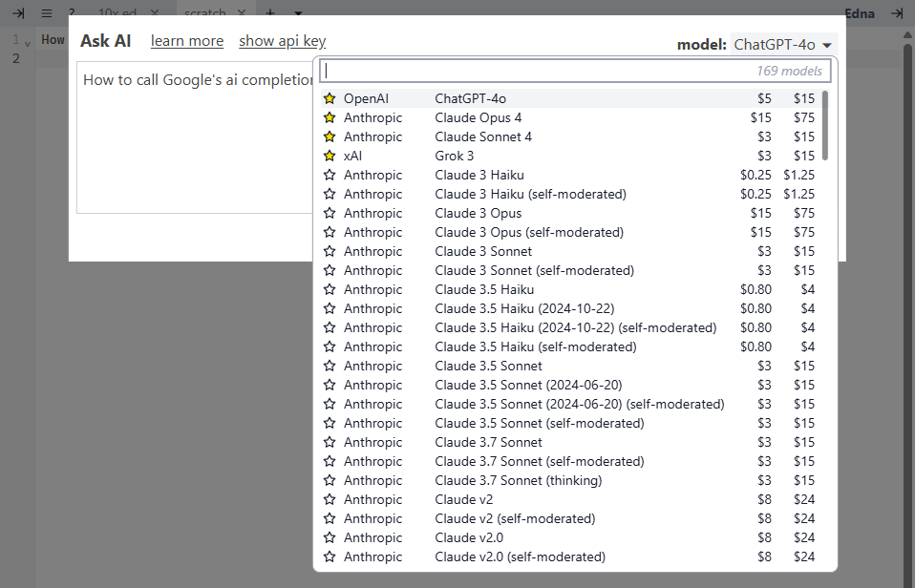Click the hamburger menu icon in the top bar

[47, 12]
